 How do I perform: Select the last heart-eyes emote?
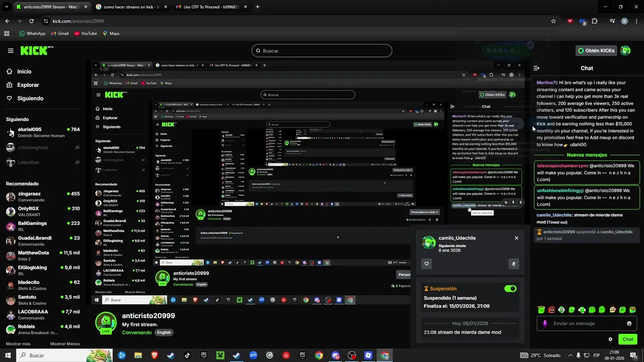(632, 310)
